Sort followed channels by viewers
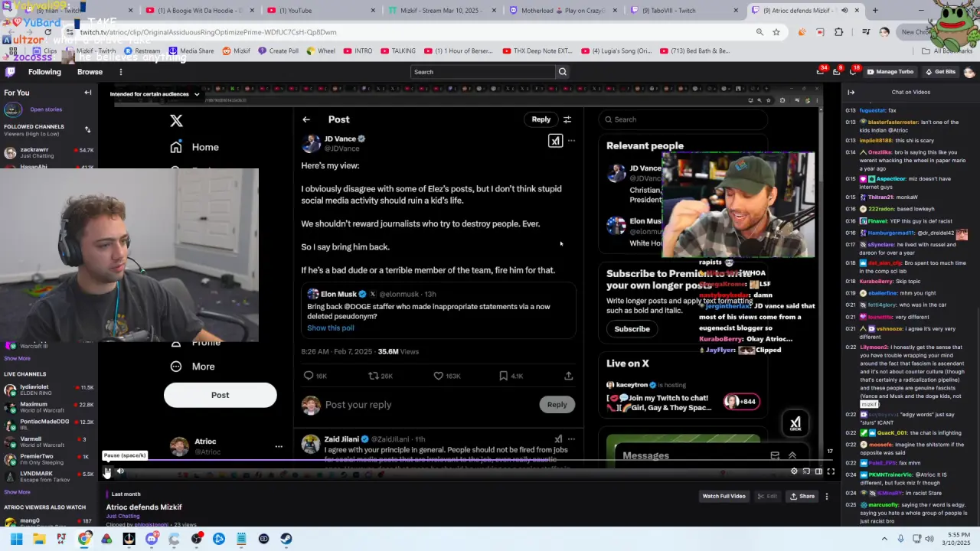This screenshot has height=551, width=980. pyautogui.click(x=87, y=130)
